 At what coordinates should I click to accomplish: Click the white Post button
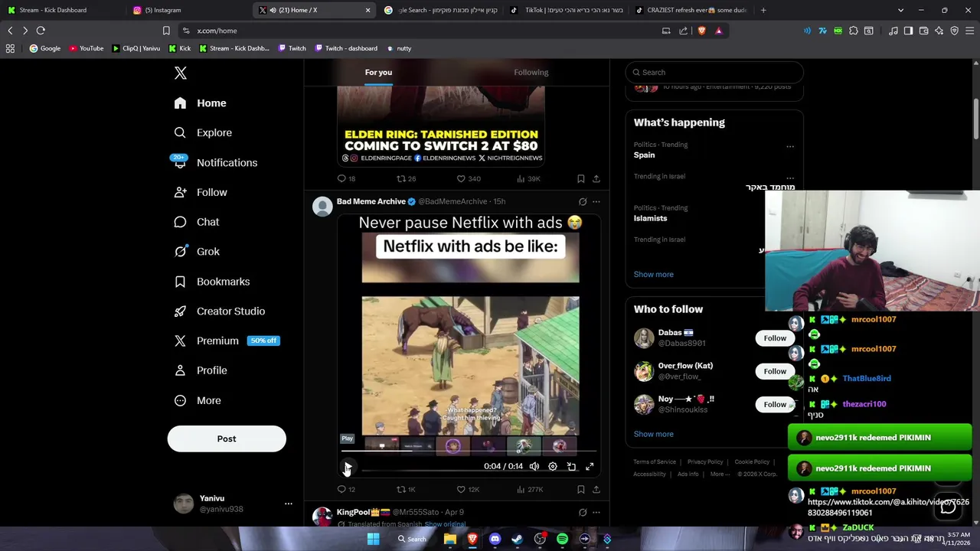pyautogui.click(x=227, y=439)
